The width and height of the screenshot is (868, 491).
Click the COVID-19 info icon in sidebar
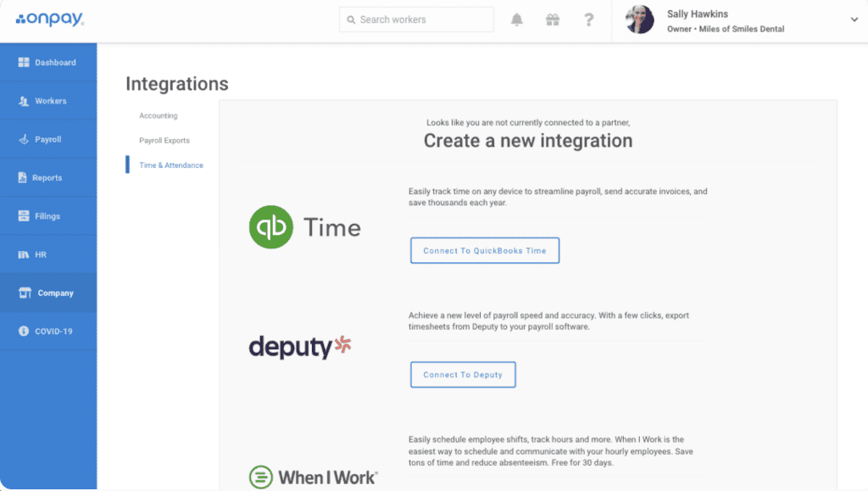[23, 331]
